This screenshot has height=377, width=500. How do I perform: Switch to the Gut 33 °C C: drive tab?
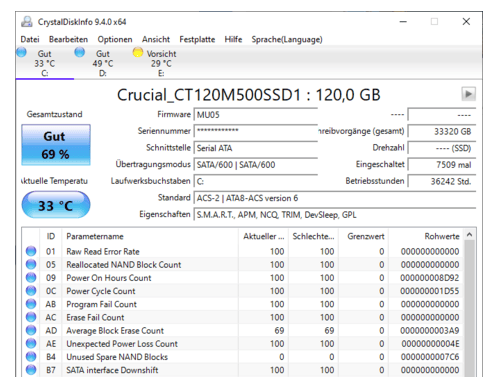pos(45,63)
